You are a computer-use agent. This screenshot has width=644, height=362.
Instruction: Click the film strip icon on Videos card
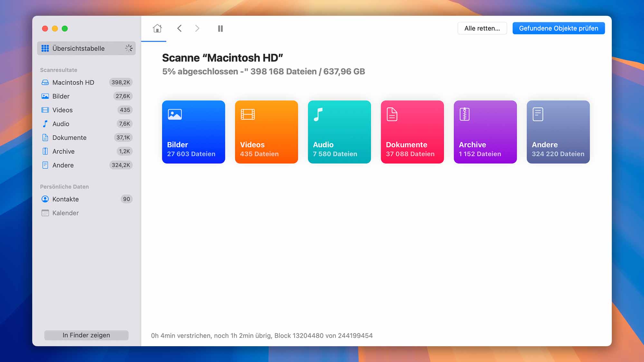point(248,114)
